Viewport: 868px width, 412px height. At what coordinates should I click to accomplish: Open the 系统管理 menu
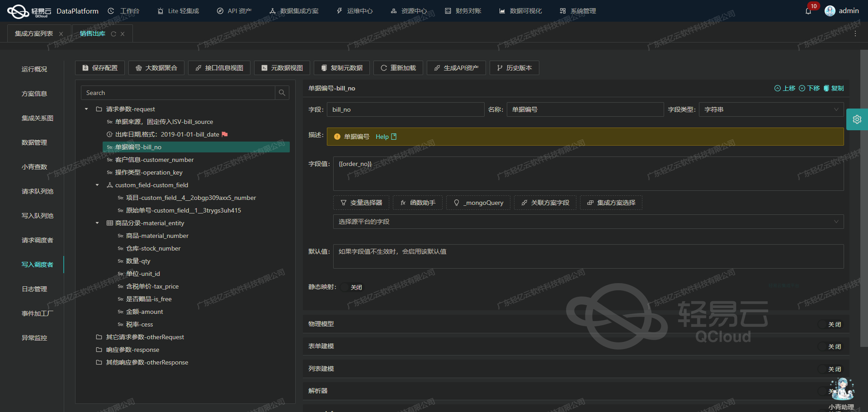[578, 11]
